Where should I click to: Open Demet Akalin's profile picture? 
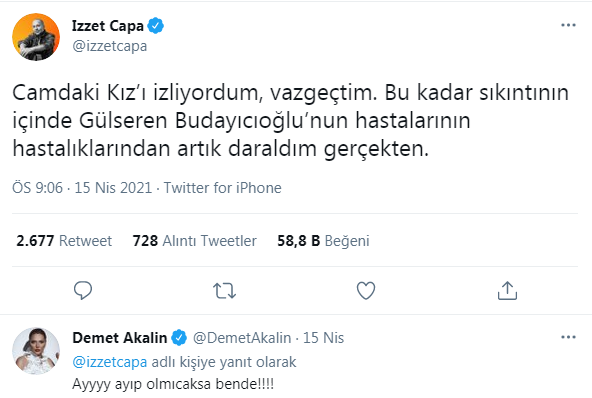36,351
